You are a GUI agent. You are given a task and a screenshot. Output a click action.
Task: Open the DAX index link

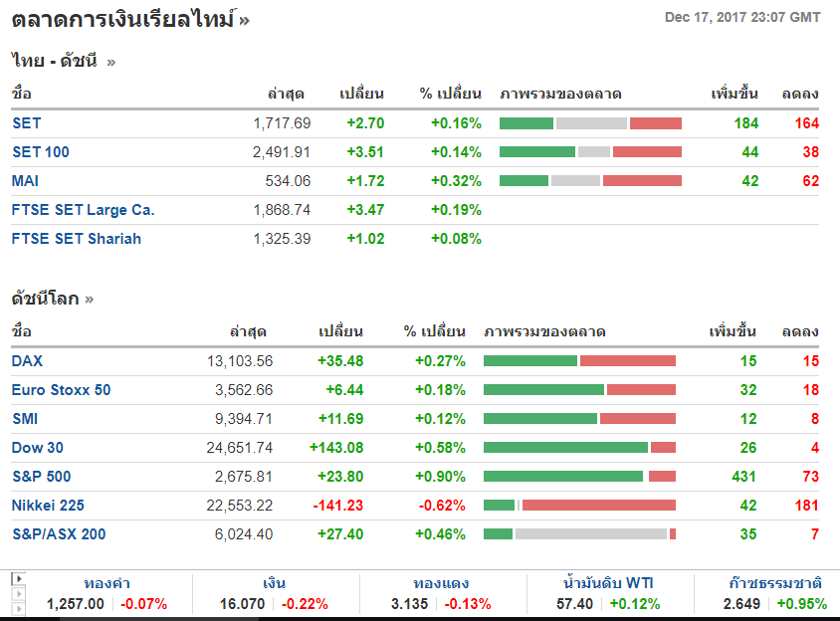(27, 361)
